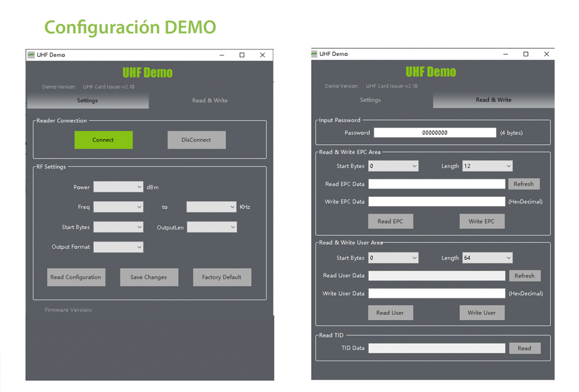Click the Write EPC Data text field
579x392 pixels.
[437, 202]
